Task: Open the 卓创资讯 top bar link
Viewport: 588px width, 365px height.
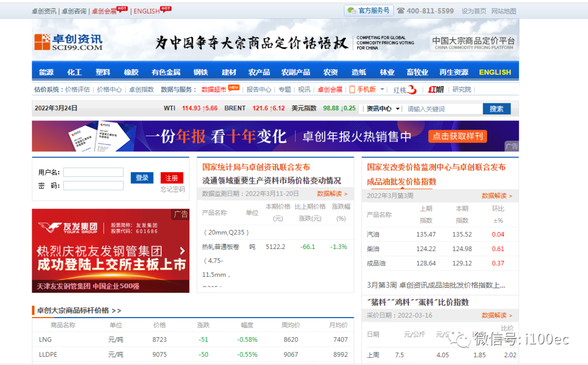Action: click(x=44, y=11)
